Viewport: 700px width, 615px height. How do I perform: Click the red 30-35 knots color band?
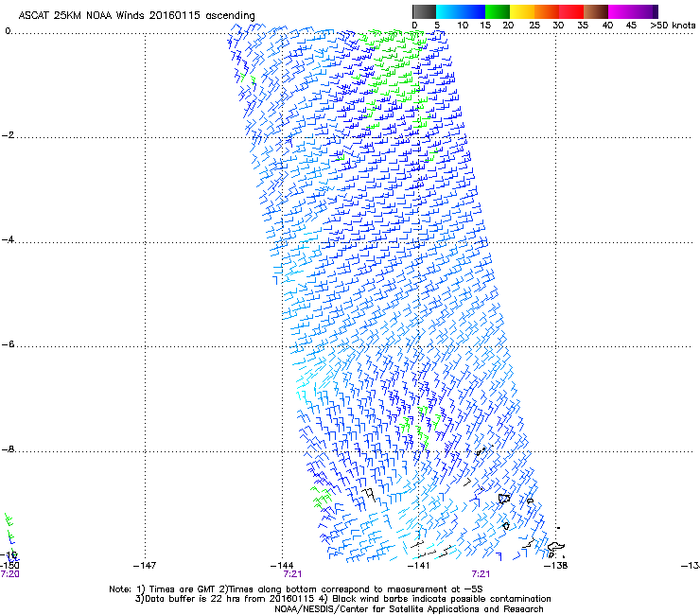(x=571, y=11)
